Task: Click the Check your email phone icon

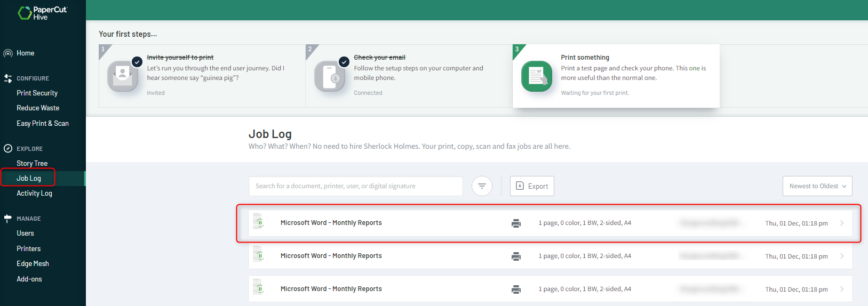Action: [x=330, y=76]
